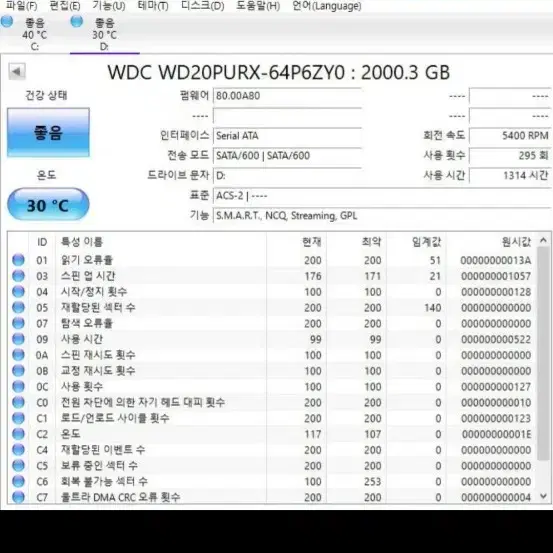Select raw value 00000000001E
Image resolution: width=553 pixels, height=553 pixels.
tap(496, 434)
